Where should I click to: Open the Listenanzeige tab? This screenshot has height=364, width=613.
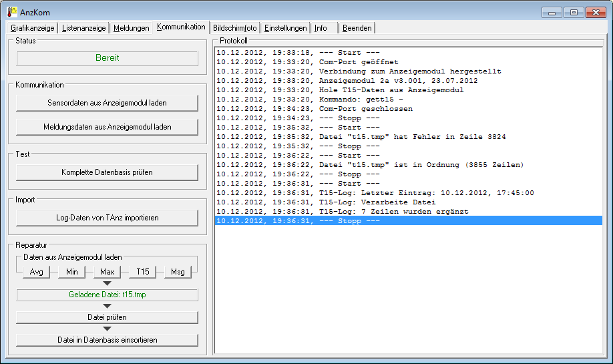[x=84, y=28]
